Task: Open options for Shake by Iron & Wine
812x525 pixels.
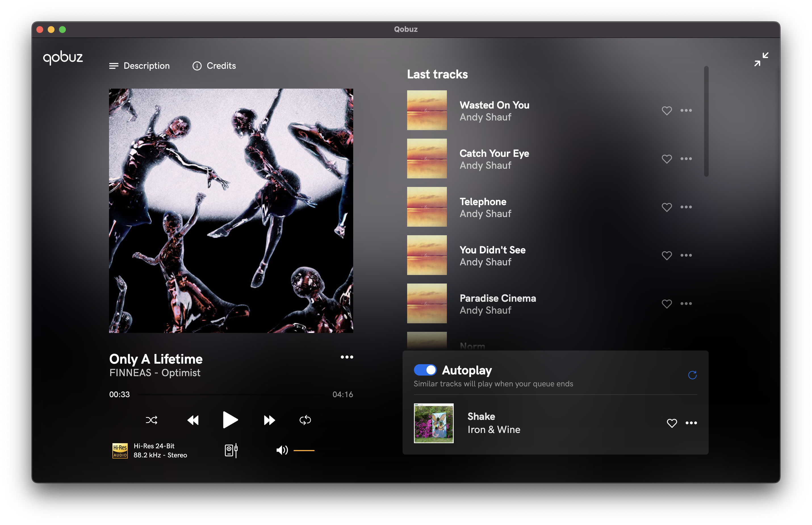Action: coord(691,423)
